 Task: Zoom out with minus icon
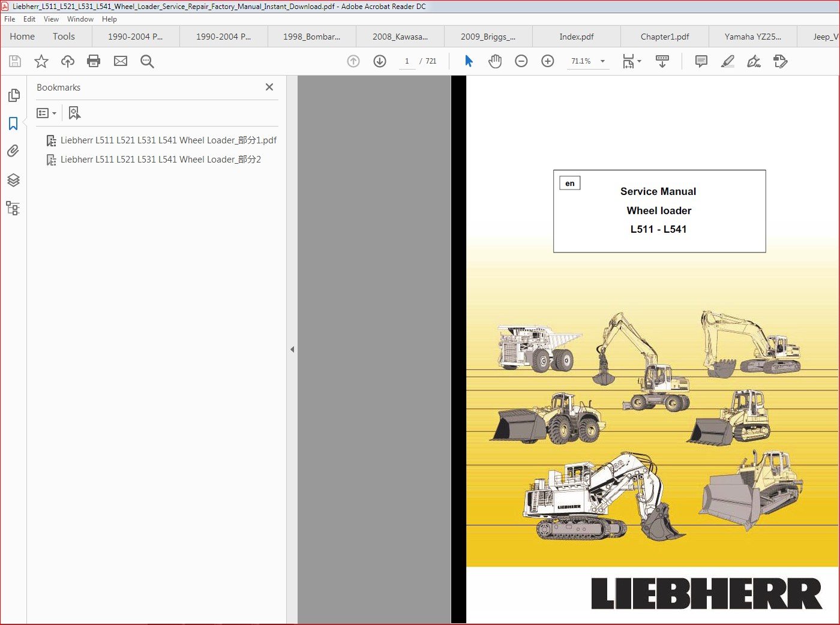521,61
